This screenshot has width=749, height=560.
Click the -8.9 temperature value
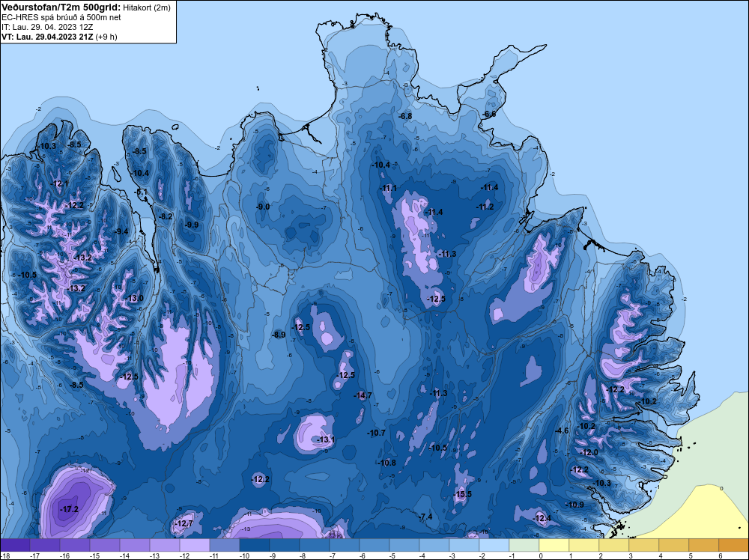click(278, 335)
